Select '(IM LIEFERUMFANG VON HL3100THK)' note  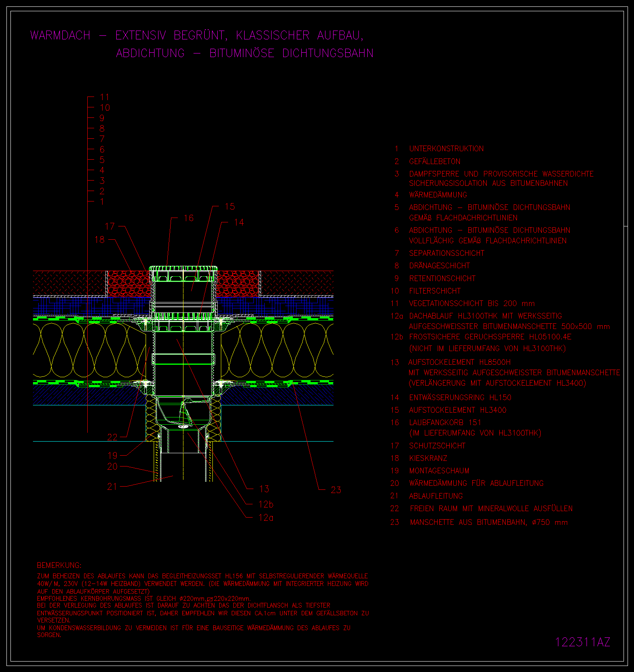tap(475, 433)
